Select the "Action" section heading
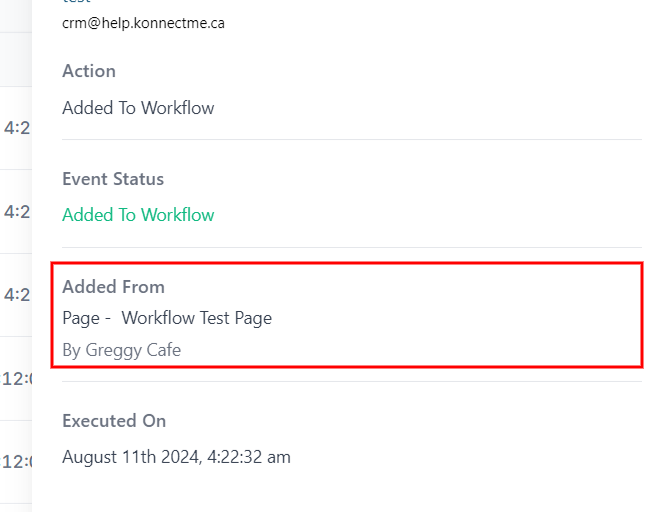Image resolution: width=672 pixels, height=512 pixels. (89, 71)
